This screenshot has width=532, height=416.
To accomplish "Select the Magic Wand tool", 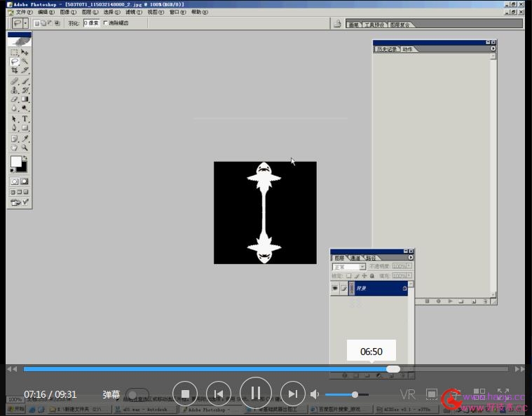I will tap(25, 62).
